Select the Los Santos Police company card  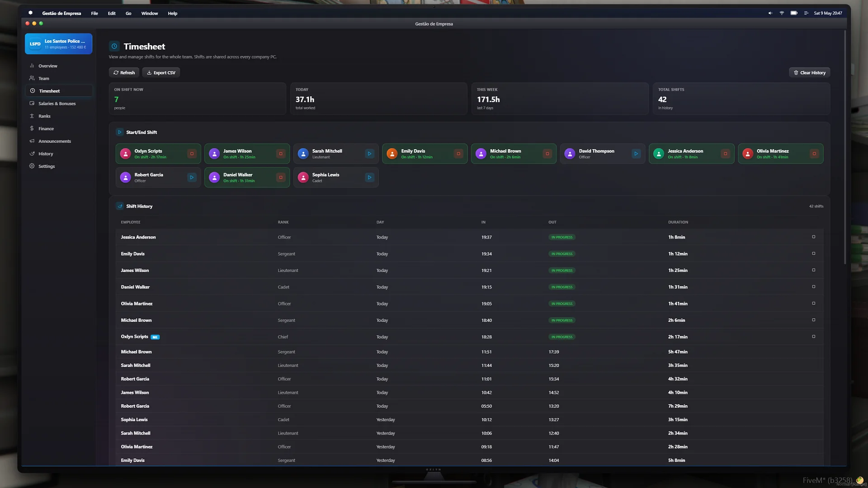point(59,44)
